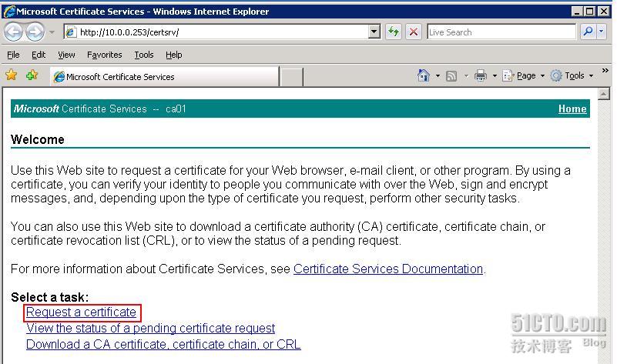617x364 pixels.
Task: Click the Print icon
Action: click(481, 75)
